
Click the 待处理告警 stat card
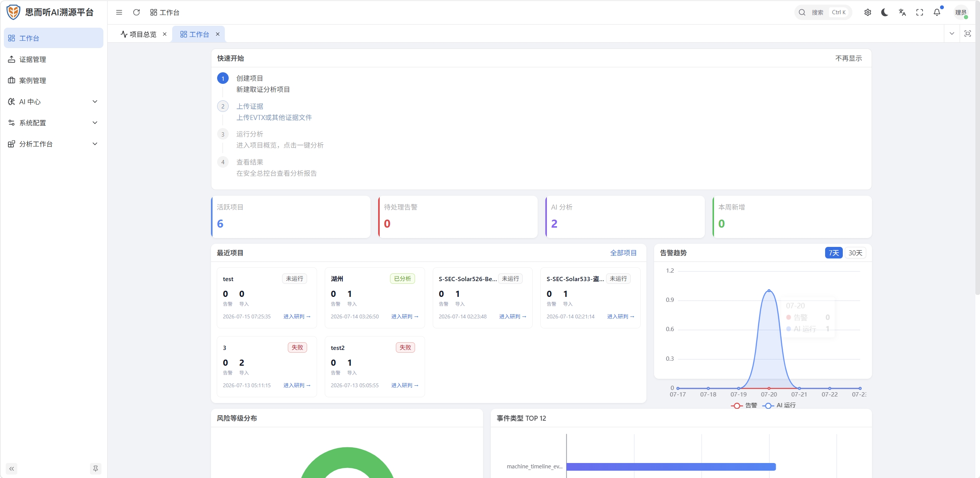(x=458, y=217)
